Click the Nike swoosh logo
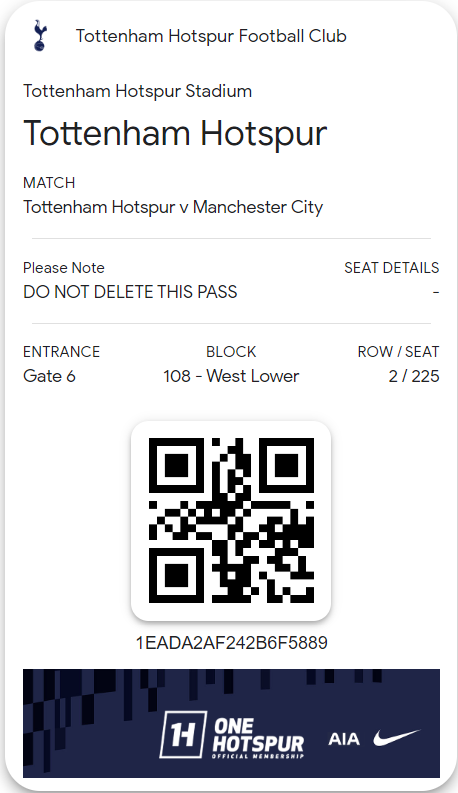 [x=397, y=738]
